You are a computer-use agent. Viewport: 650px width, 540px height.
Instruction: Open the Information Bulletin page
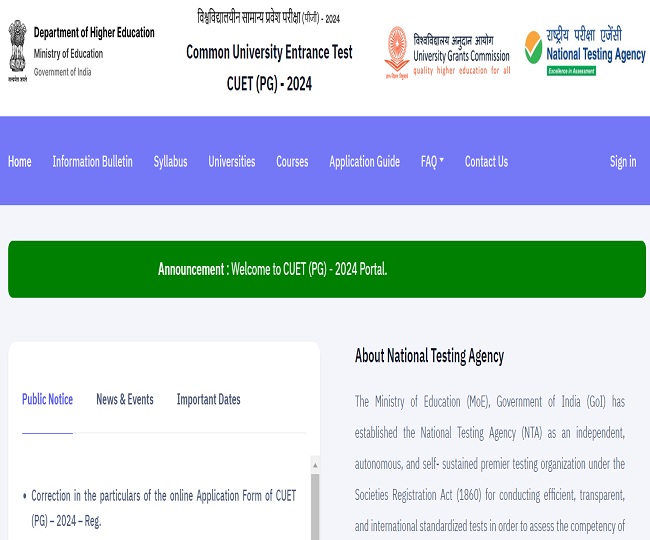pos(92,161)
